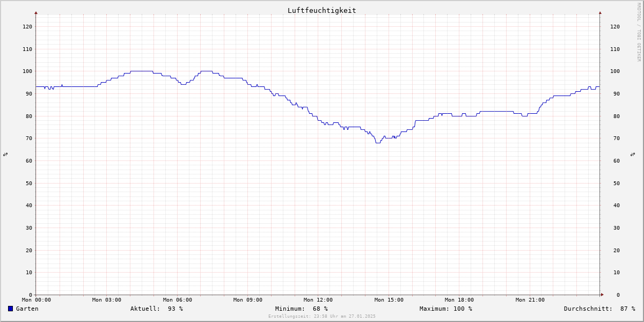This screenshot has width=644, height=322.
Task: Click the Mon 12:00 x-axis label
Action: 318,300
